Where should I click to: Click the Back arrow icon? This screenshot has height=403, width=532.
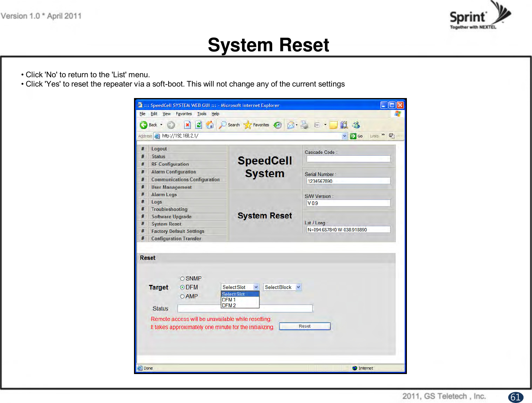tap(144, 125)
